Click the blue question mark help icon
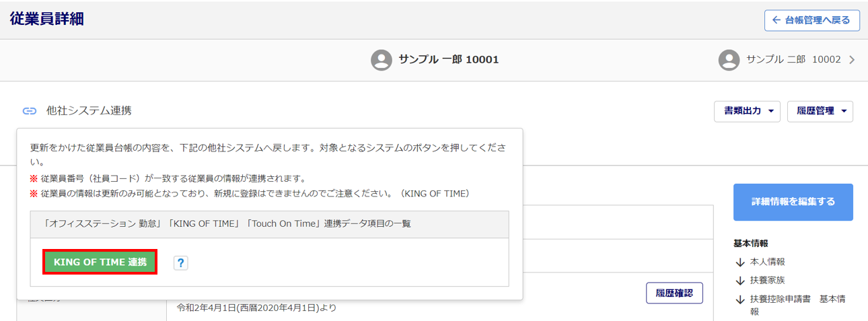The image size is (868, 321). (180, 263)
